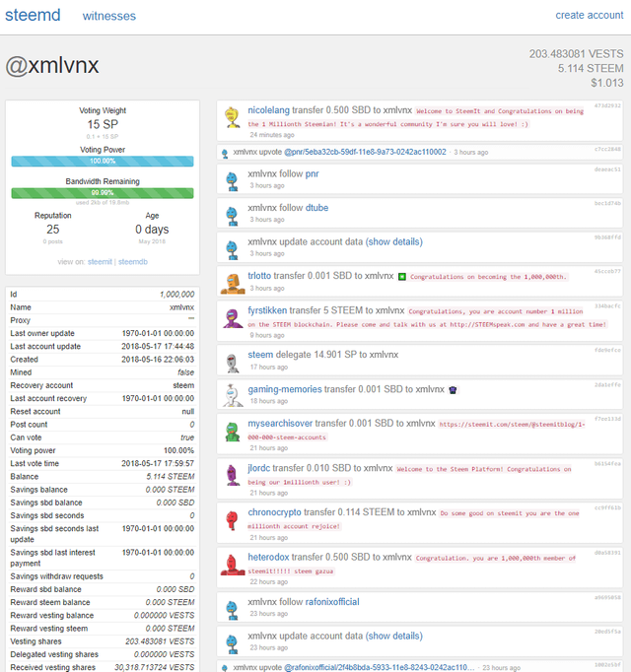Click the Voting Power 100.00% bar

point(103,162)
